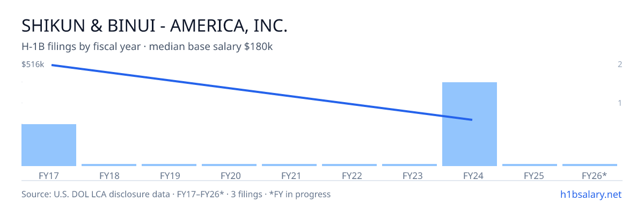Image resolution: width=644 pixels, height=215 pixels.
Task: Click the FY24 filings bar
Action: pos(470,124)
